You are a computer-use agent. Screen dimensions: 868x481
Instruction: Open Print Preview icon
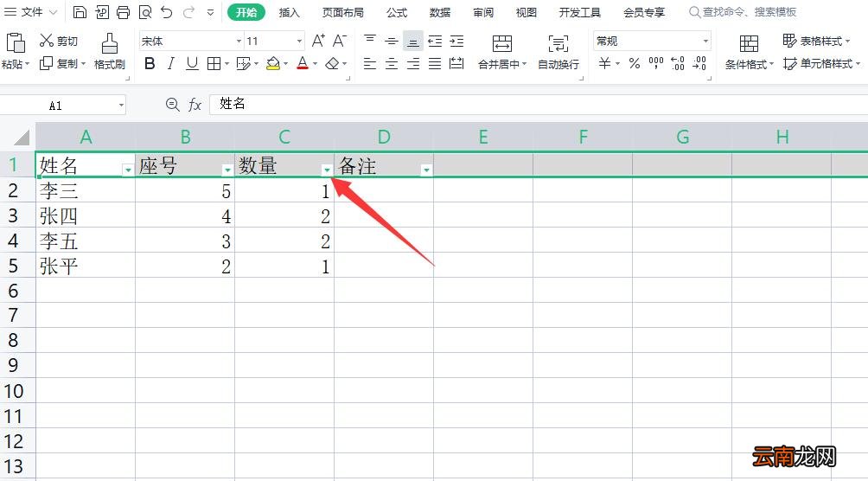pyautogui.click(x=145, y=11)
